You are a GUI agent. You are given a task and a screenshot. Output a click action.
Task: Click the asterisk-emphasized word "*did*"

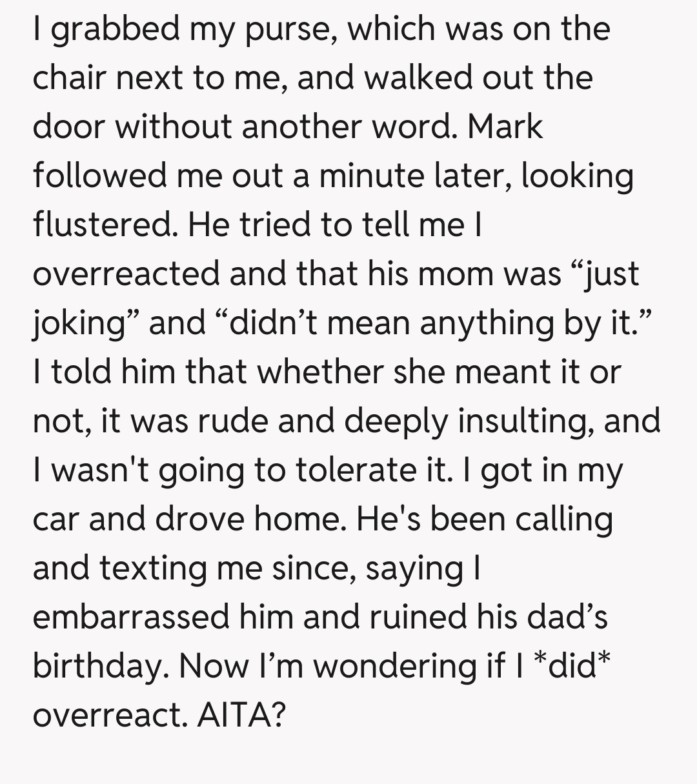[x=568, y=667]
